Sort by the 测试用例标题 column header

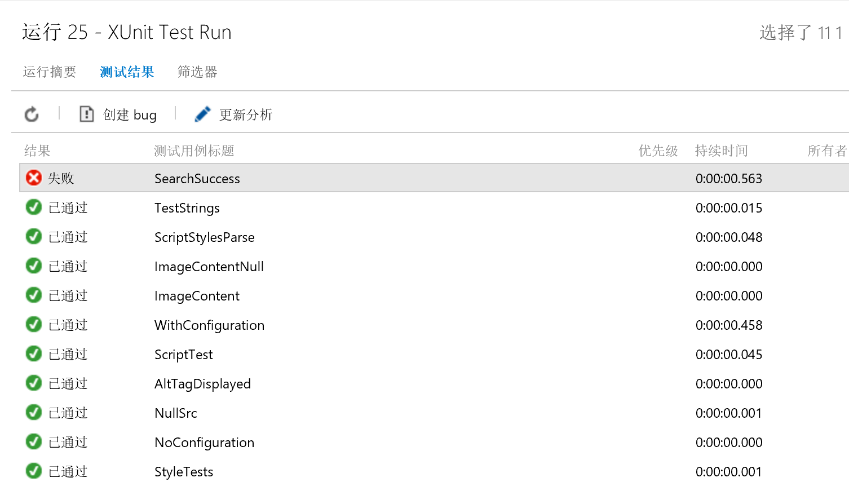(x=194, y=151)
